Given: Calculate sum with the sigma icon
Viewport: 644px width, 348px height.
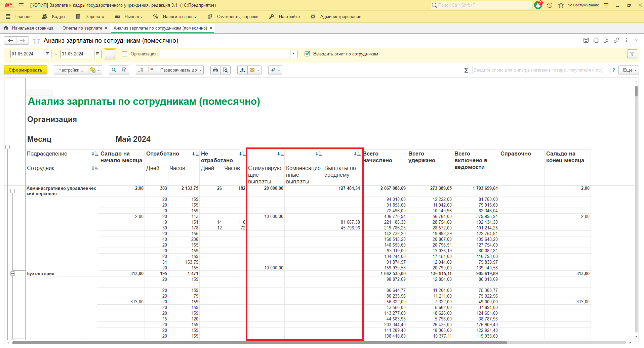Looking at the screenshot, I should [466, 70].
